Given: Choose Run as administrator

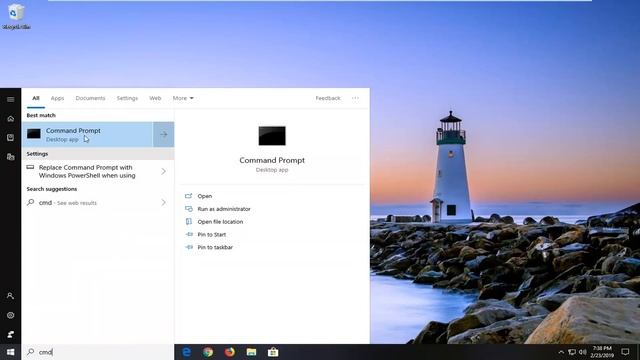Looking at the screenshot, I should tap(224, 209).
